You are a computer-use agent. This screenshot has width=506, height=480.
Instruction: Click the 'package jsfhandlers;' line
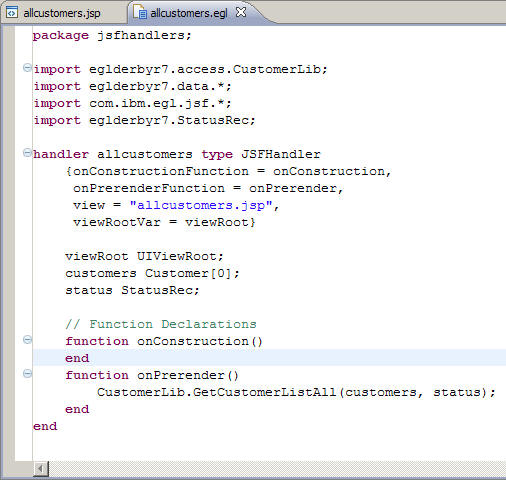[x=112, y=35]
